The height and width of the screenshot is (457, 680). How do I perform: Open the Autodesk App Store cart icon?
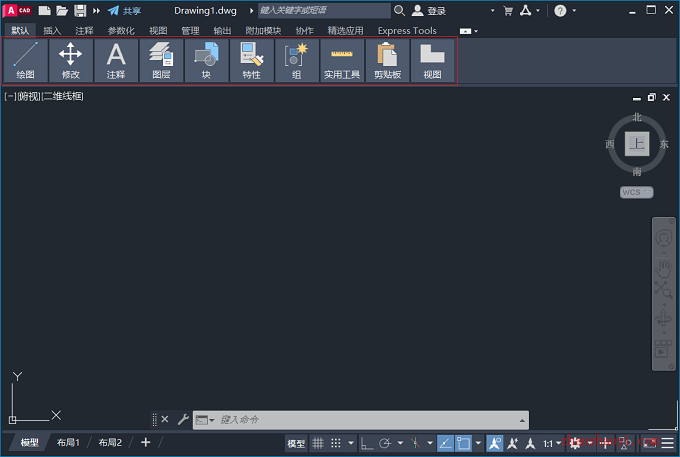point(508,11)
